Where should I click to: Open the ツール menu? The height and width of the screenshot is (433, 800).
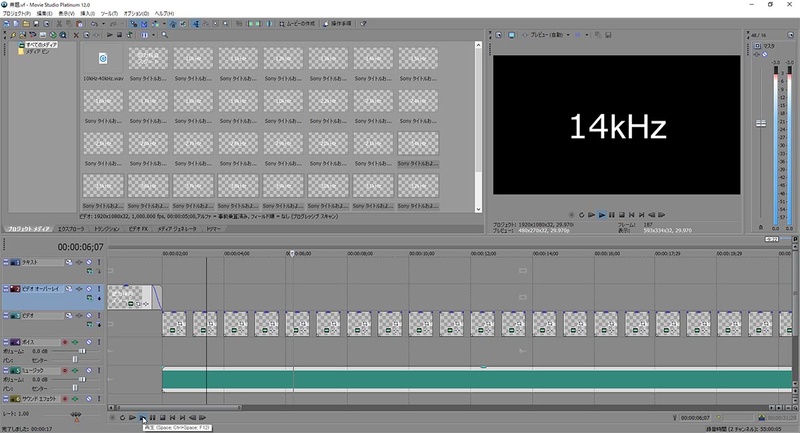click(x=109, y=13)
